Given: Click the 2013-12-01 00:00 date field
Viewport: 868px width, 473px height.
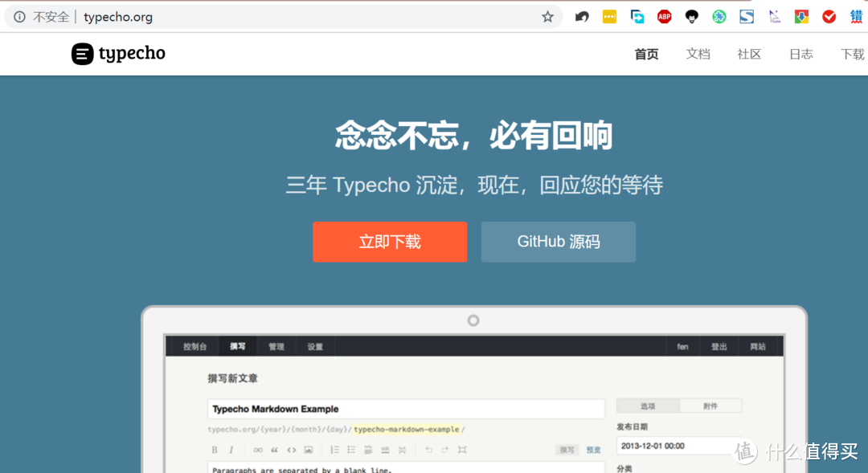Looking at the screenshot, I should [678, 446].
